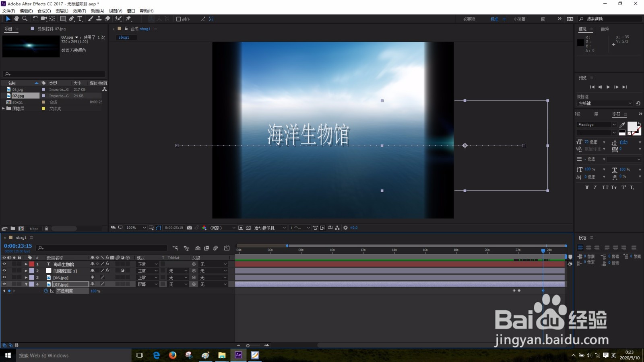Open the 空格键 shortcut dropdown
Viewport: 644px width, 362px height.
[x=605, y=103]
